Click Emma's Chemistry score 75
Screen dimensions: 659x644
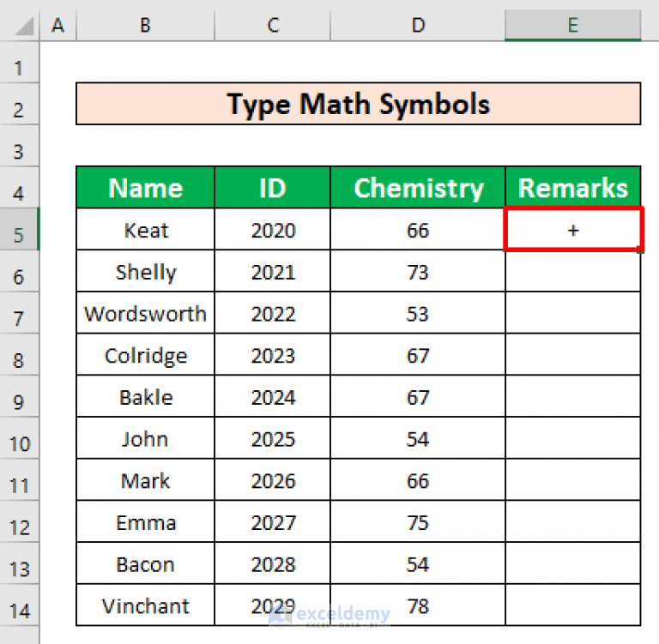point(418,521)
